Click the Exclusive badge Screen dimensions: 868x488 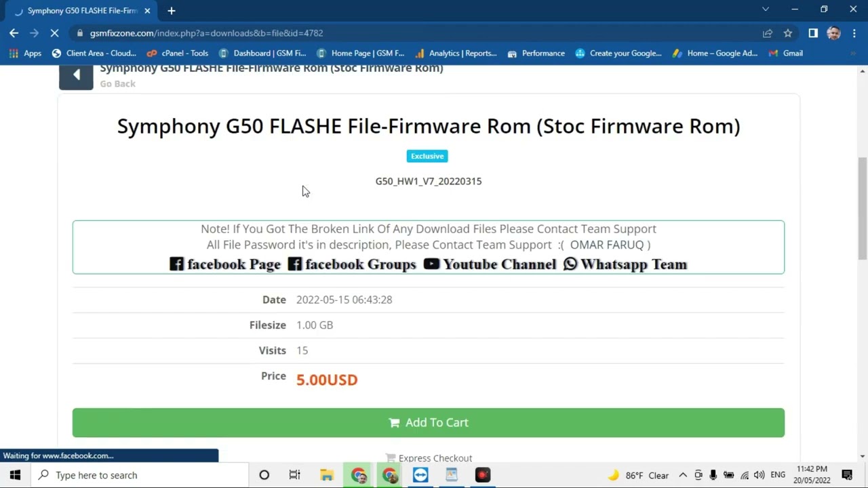427,156
